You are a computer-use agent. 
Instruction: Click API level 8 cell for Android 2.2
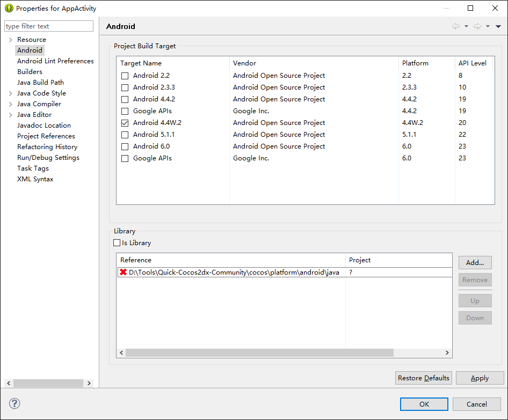click(x=460, y=76)
